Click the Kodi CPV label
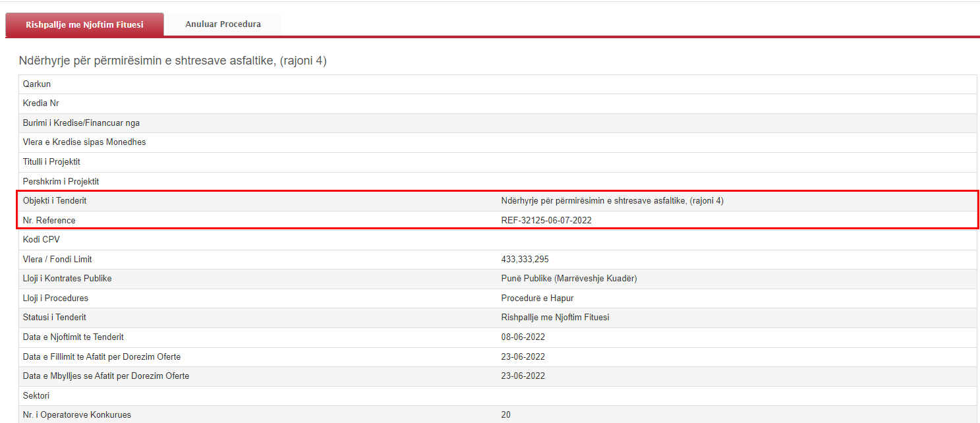 [41, 240]
